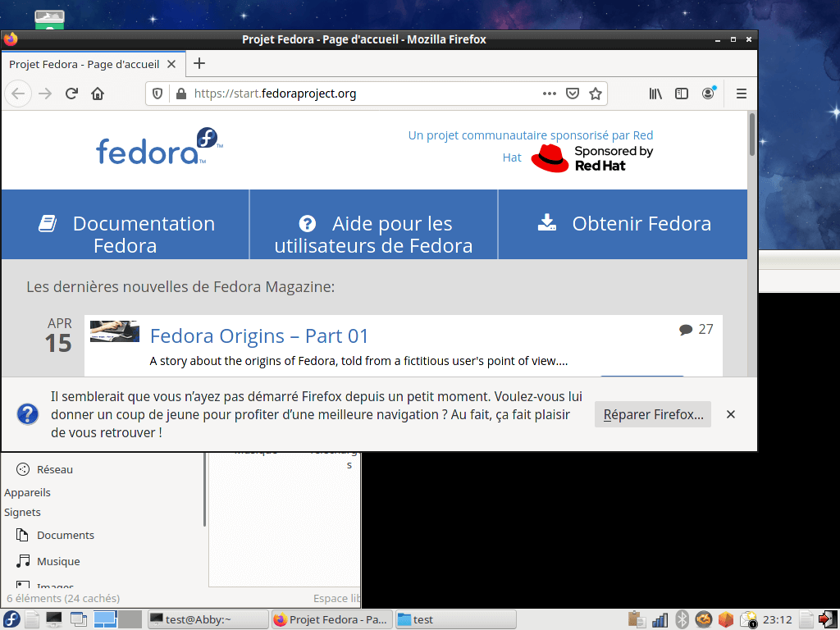Image resolution: width=840 pixels, height=630 pixels.
Task: Click the fedora logo on the page
Action: click(159, 146)
